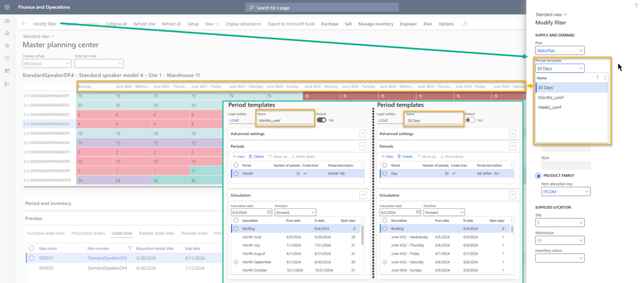Open left Simulation grid options menu
Viewport: 644px width, 283px height.
362,220
